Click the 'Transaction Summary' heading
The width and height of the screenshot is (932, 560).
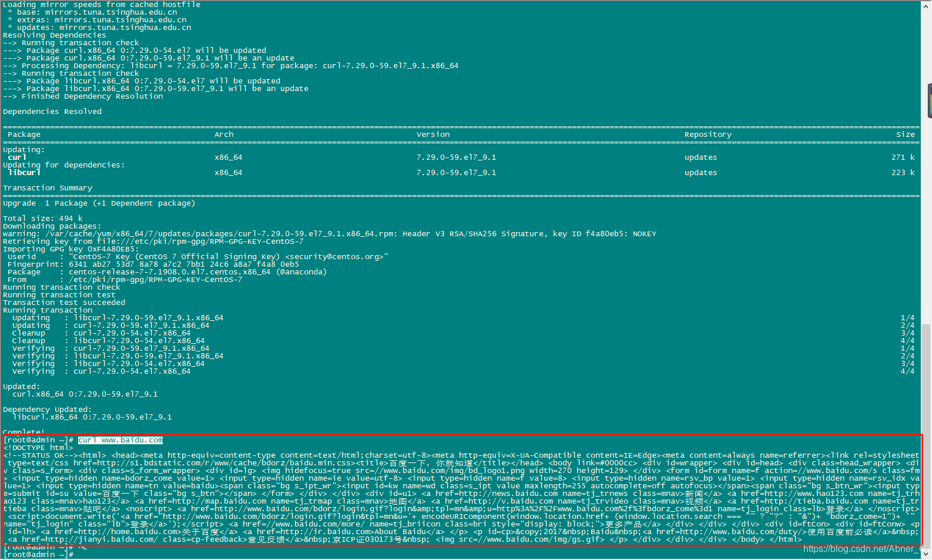point(48,188)
